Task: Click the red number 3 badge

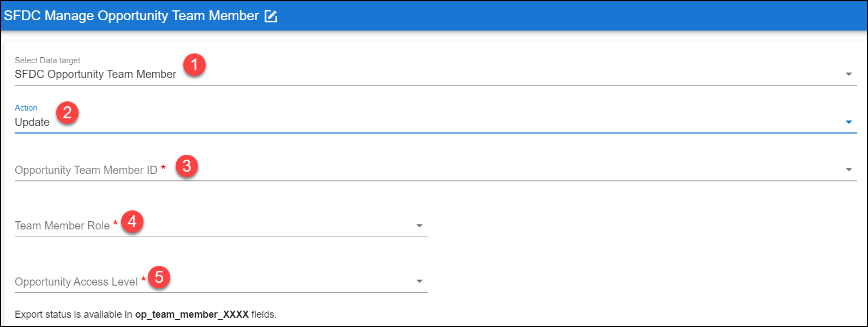Action: [x=187, y=166]
